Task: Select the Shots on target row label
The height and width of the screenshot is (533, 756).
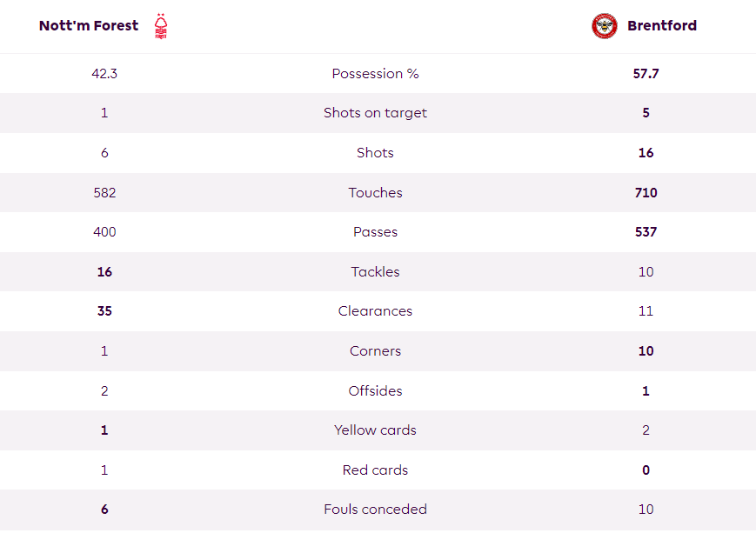Action: point(375,113)
